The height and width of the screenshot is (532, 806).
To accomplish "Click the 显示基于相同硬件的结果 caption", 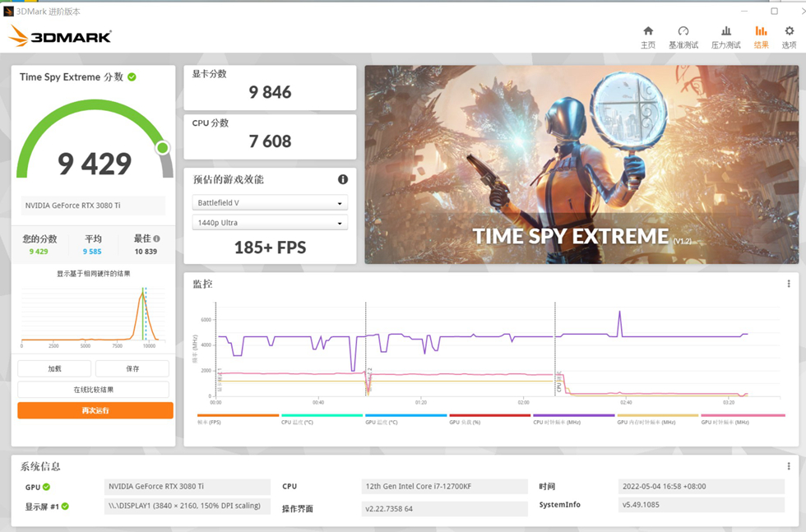I will tap(94, 274).
